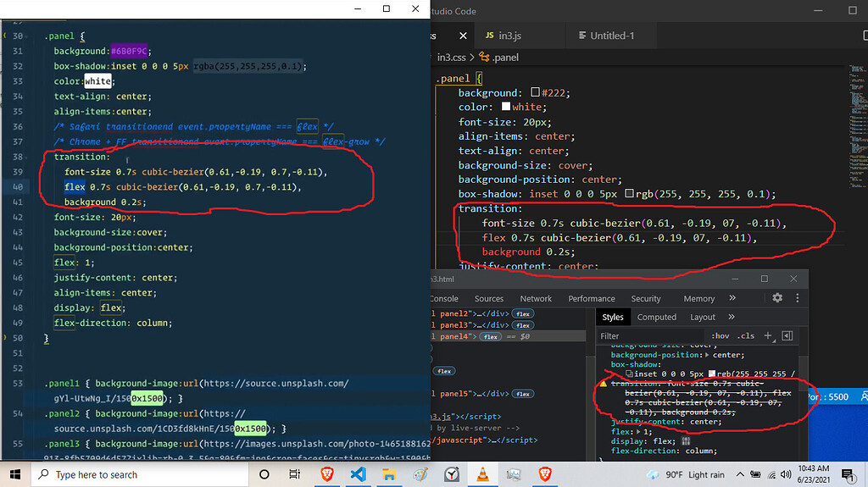Toggle the .cls class editor
The height and width of the screenshot is (487, 868).
[746, 336]
